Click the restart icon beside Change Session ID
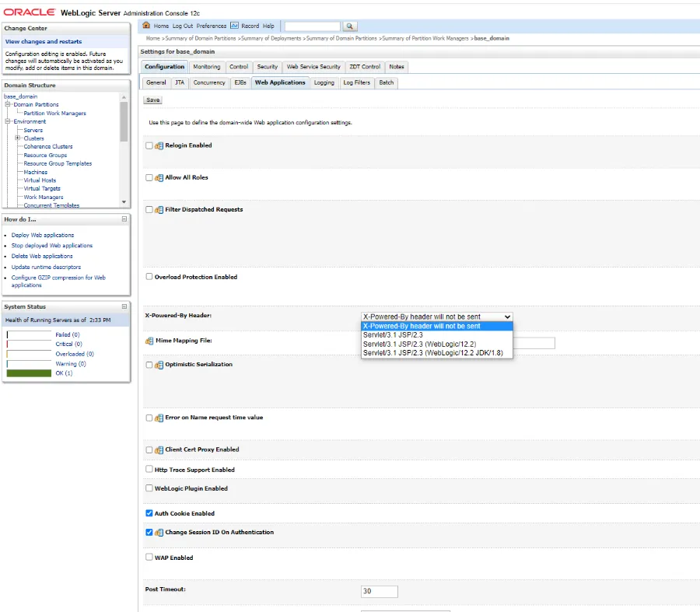Screen dimensions: 700x612 click(159, 533)
